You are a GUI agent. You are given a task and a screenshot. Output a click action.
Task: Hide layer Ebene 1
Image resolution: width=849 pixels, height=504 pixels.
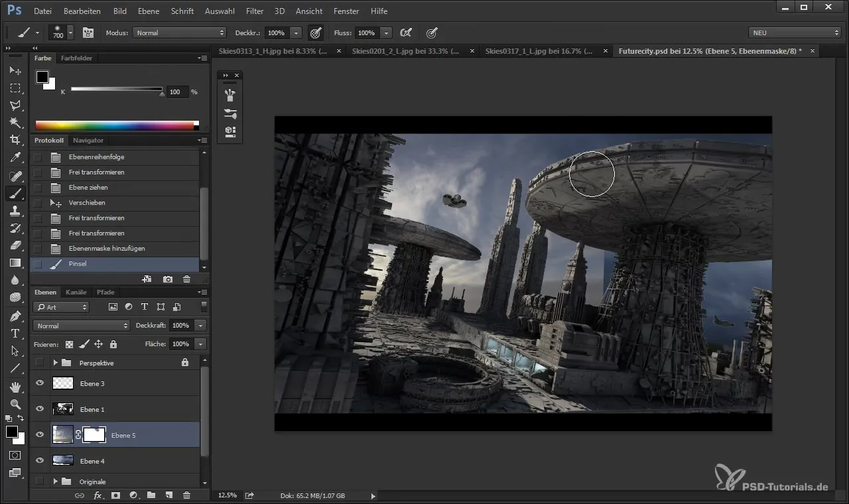[x=39, y=409]
